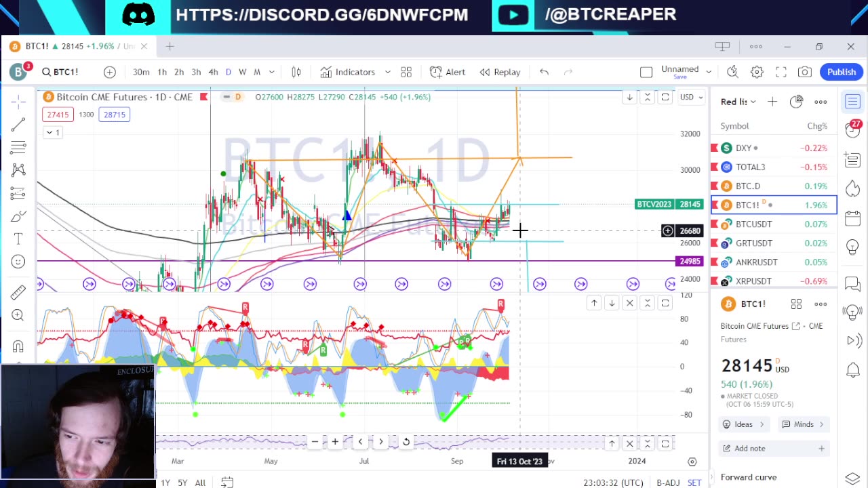
Task: Undo the last chart action
Action: coord(544,72)
